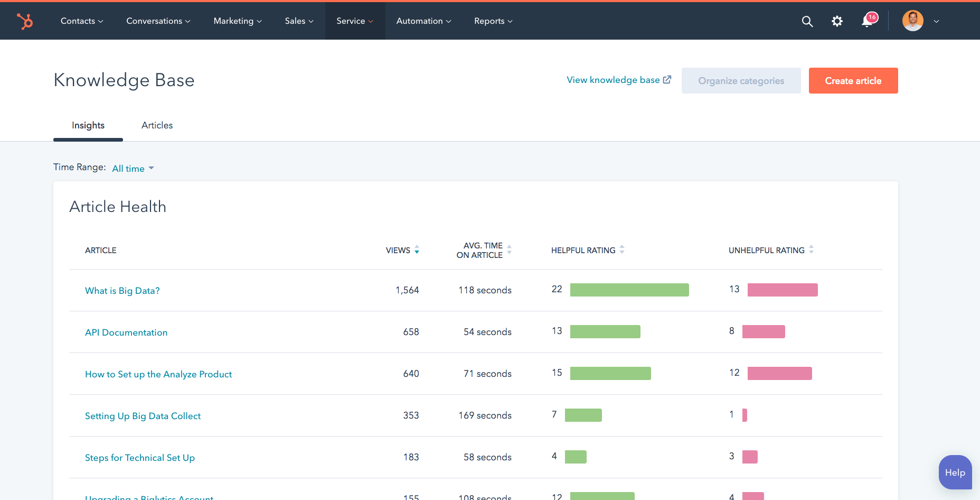
Task: Expand the account menu chevron
Action: (x=937, y=21)
